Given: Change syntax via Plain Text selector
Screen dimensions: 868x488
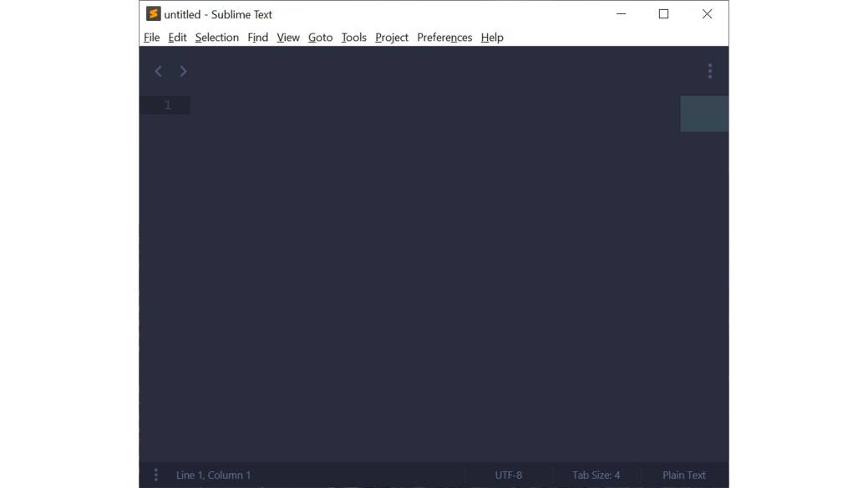Looking at the screenshot, I should point(683,475).
